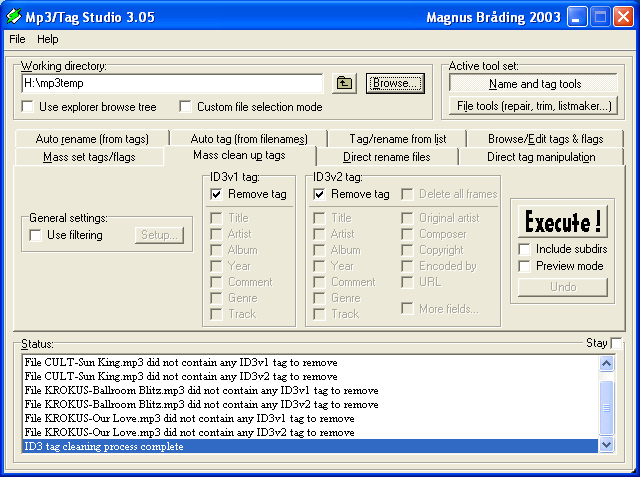640x477 pixels.
Task: Select KROKUS-Ballroom Blitz.mp3 ID3v1 status line
Action: click(310, 390)
